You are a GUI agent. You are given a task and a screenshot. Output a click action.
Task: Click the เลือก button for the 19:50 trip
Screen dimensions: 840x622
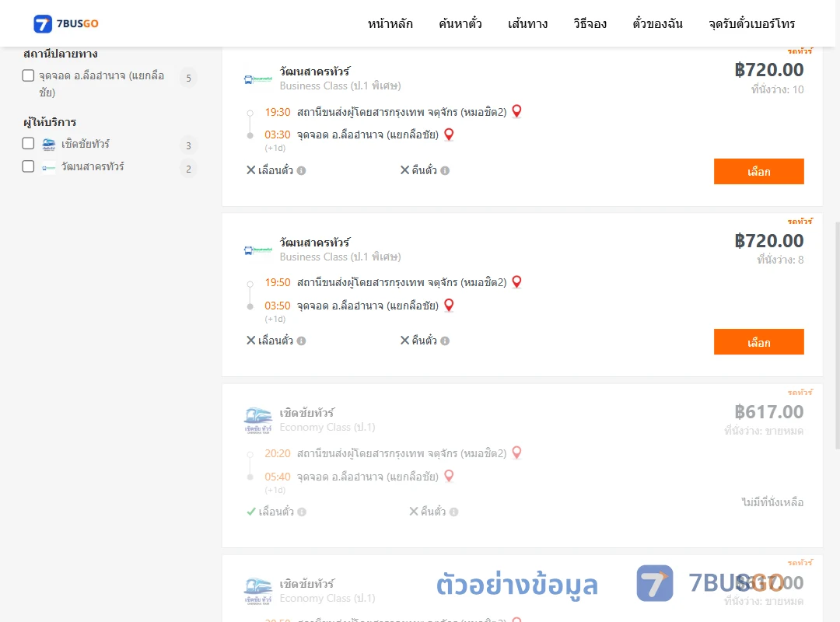tap(758, 342)
